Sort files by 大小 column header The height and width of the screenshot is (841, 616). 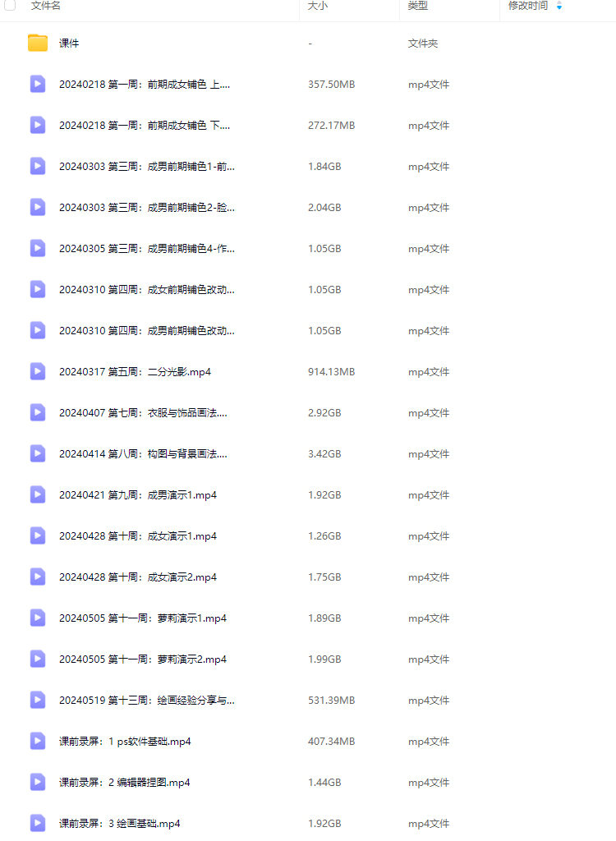click(x=318, y=6)
